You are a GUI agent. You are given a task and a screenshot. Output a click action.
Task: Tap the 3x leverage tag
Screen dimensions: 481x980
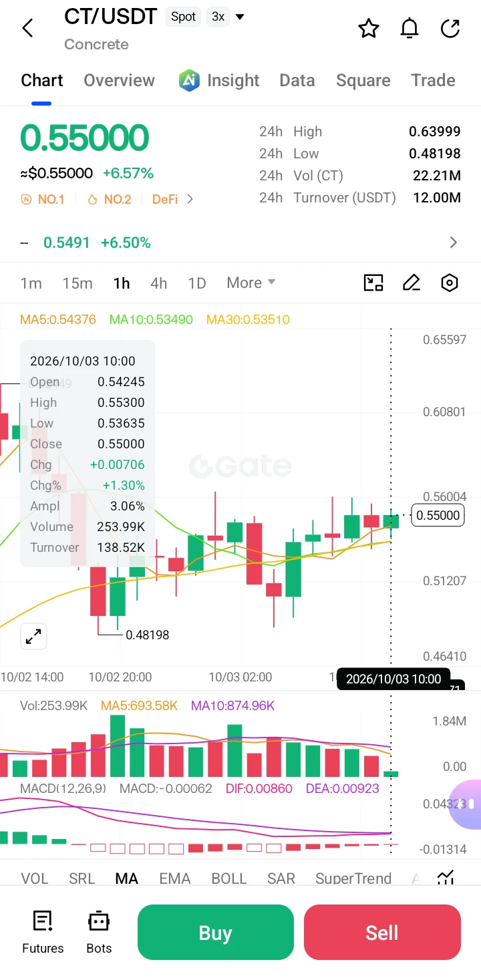coord(218,17)
